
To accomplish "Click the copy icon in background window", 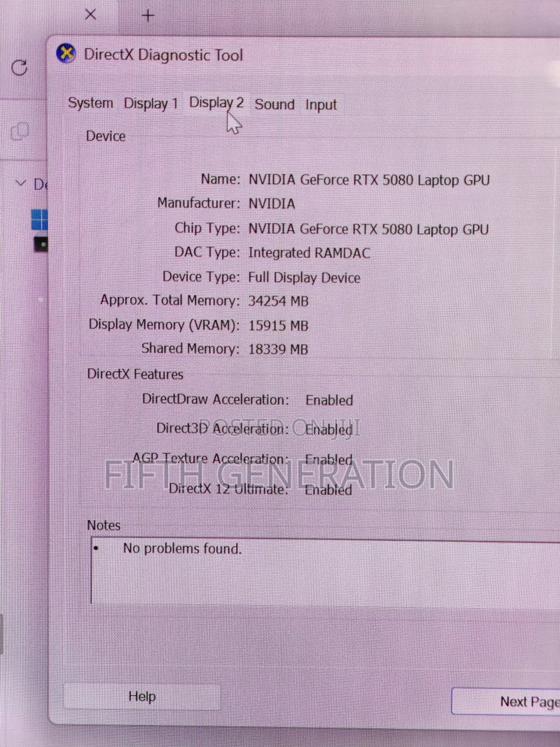I will click(20, 131).
